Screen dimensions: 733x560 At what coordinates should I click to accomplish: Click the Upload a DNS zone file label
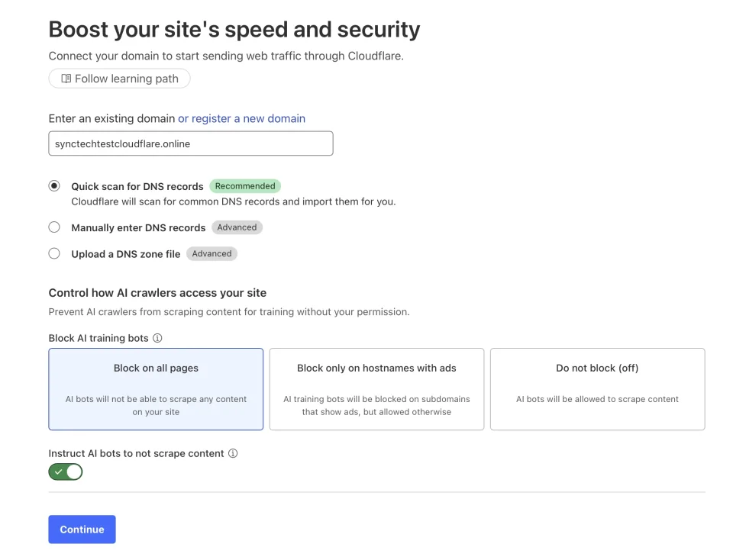(126, 254)
